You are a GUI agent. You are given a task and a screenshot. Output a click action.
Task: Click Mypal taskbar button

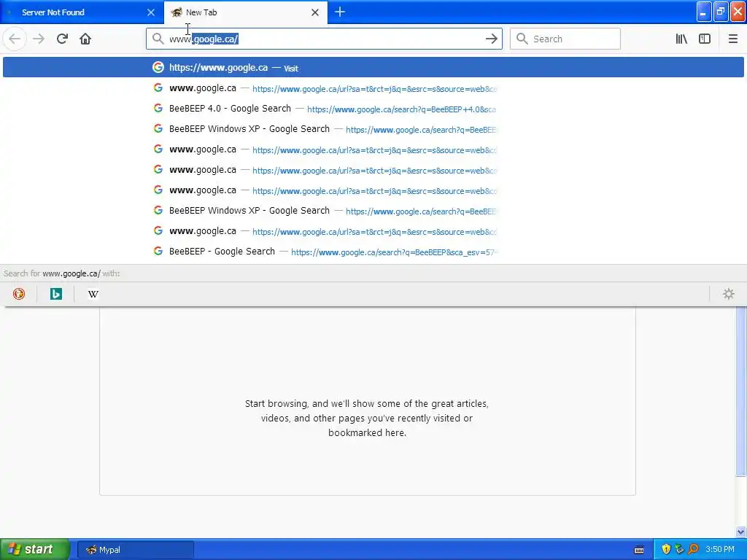135,550
